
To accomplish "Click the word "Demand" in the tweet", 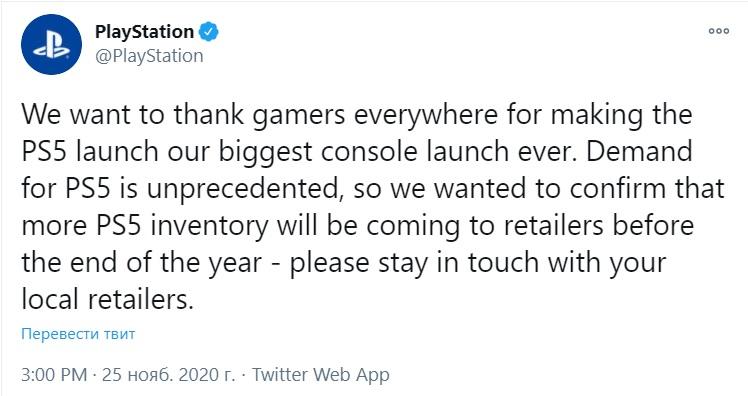I will [640, 152].
